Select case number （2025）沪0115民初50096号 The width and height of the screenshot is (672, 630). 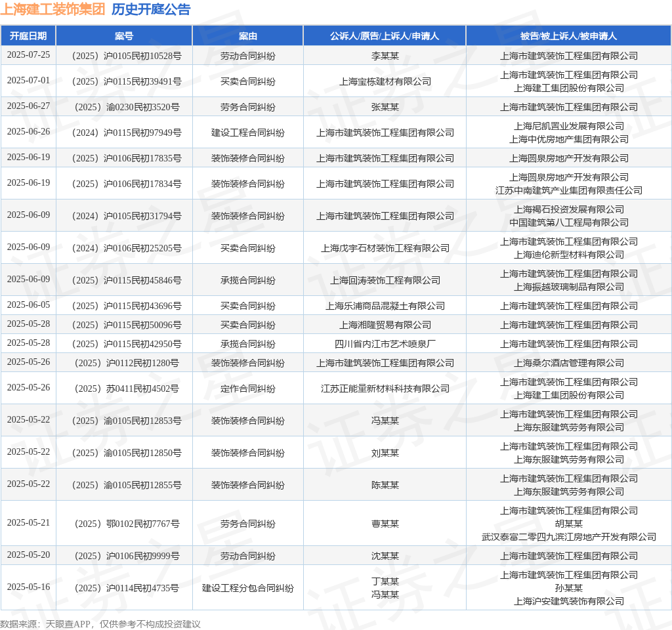(x=127, y=325)
